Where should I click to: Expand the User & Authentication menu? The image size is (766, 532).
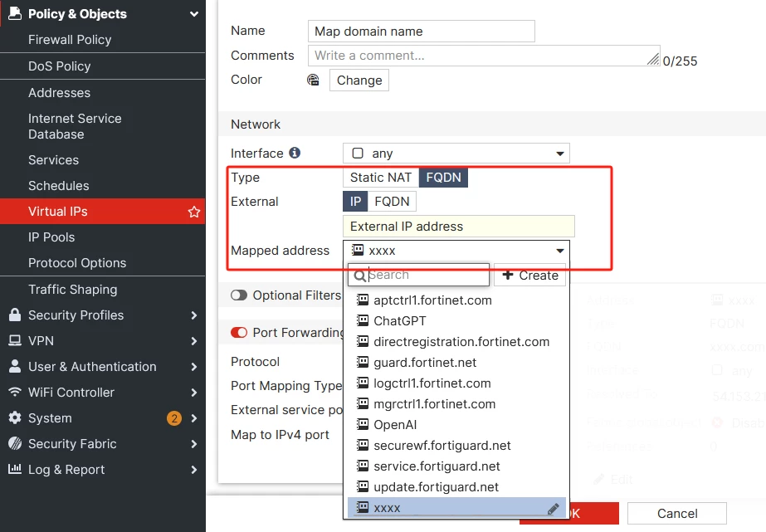194,367
